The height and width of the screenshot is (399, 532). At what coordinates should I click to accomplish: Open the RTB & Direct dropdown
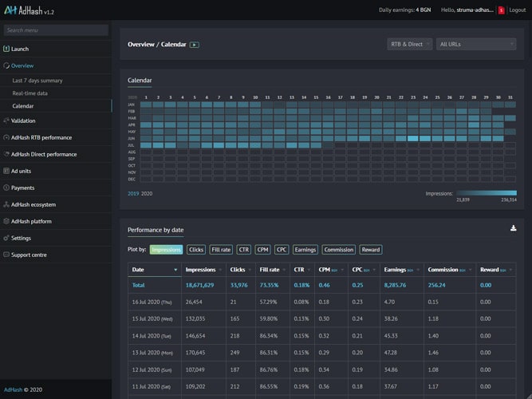tap(410, 45)
